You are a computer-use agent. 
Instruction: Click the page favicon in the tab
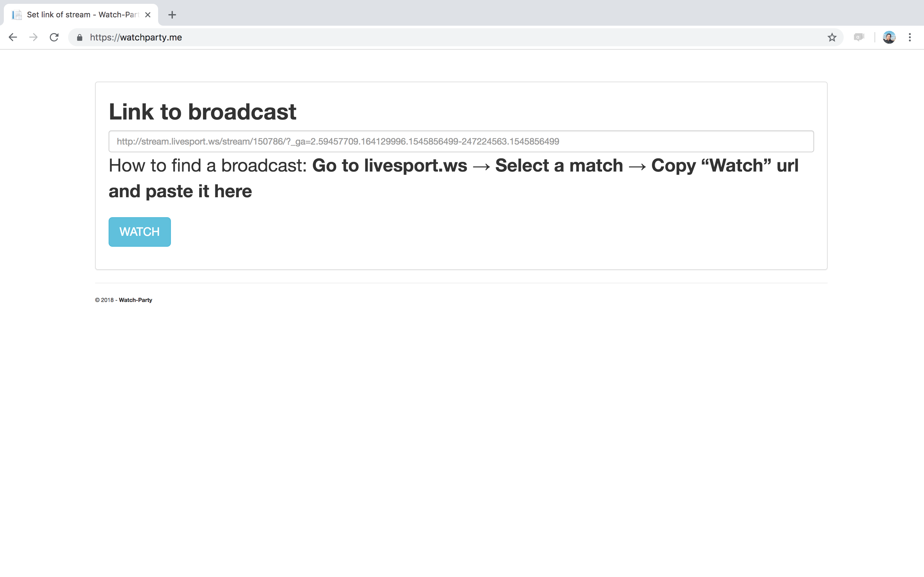pyautogui.click(x=17, y=15)
